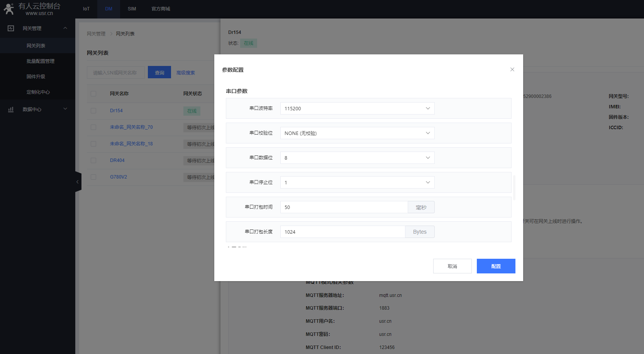Click the 查询 search button
The width and height of the screenshot is (644, 354).
[159, 72]
